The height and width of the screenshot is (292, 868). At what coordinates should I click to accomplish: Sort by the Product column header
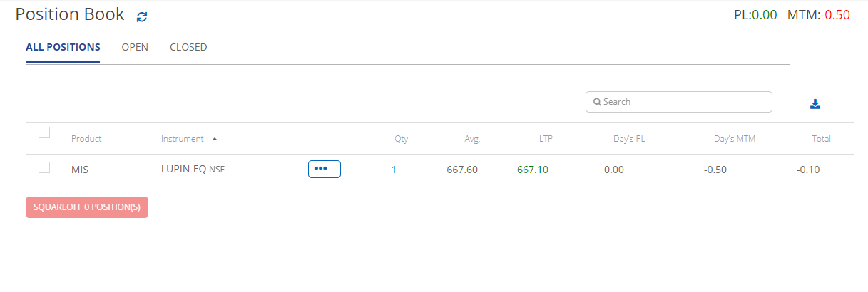tap(86, 139)
